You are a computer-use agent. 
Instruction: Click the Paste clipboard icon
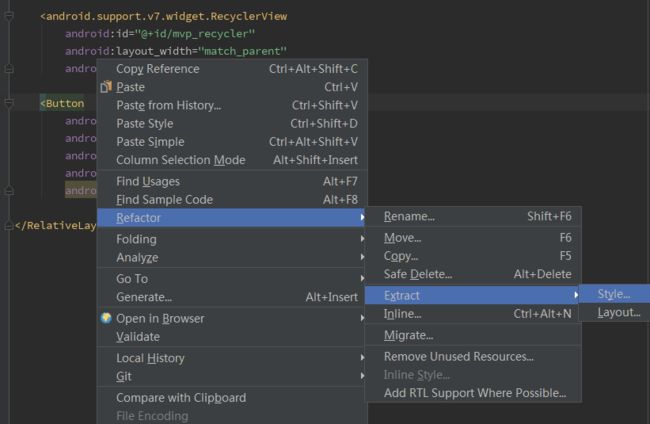point(106,87)
